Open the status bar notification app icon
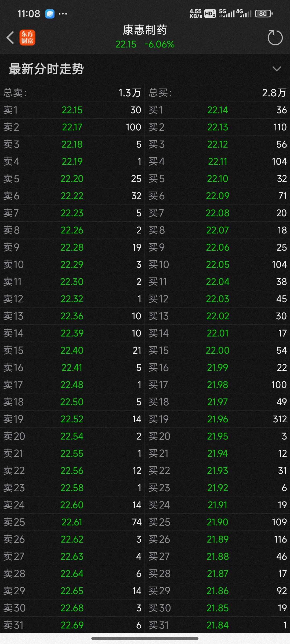290x644 pixels. (x=50, y=14)
